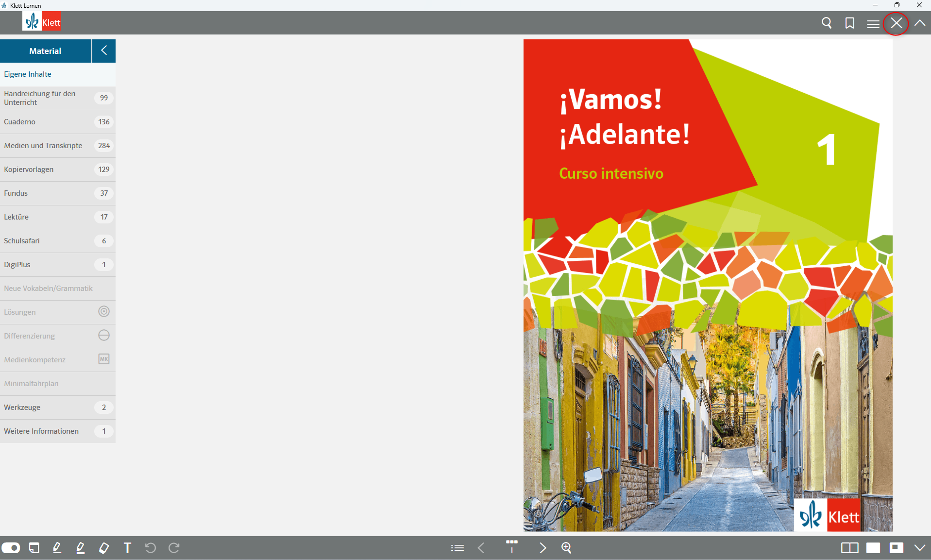Click the 136 count badge for Cuaderno
Screen dimensions: 931x560
[x=104, y=122]
